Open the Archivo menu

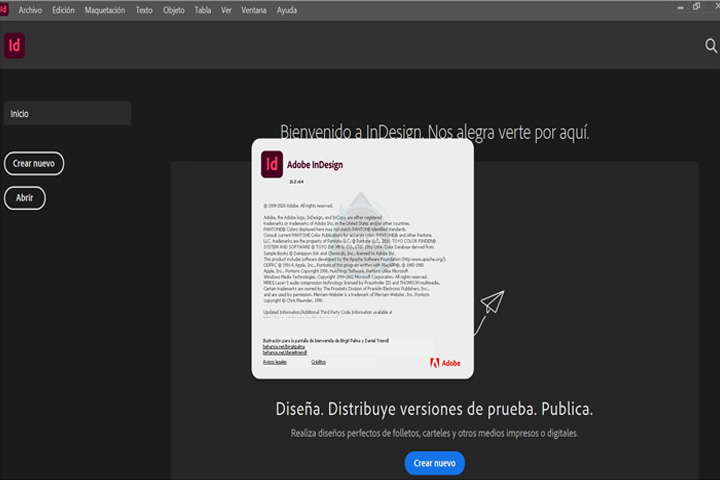click(x=30, y=10)
